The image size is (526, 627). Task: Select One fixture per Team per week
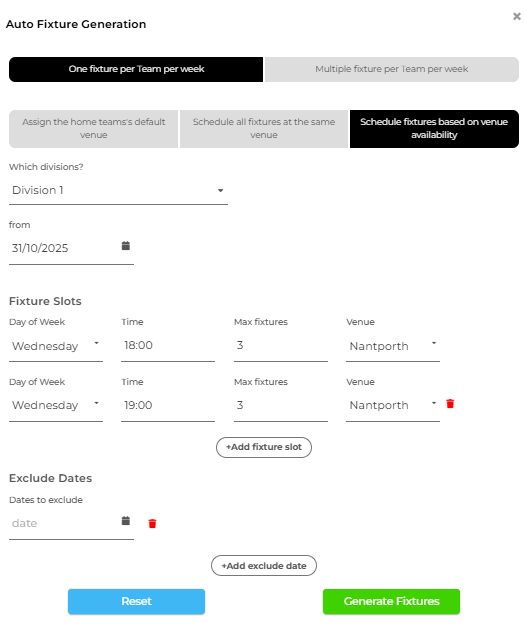coord(136,69)
